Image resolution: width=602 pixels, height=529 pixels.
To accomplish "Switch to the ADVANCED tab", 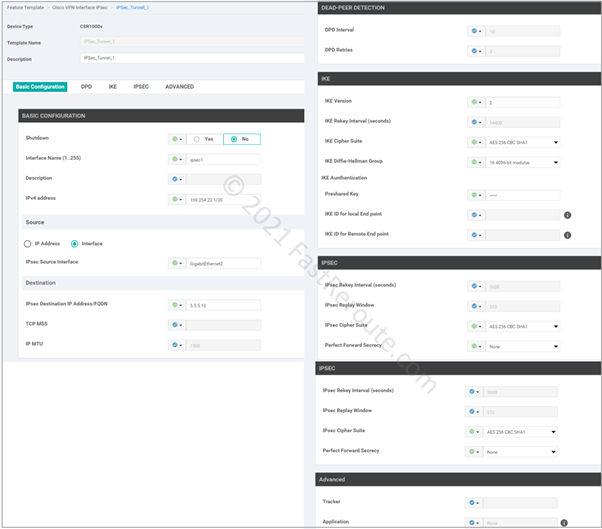I will coord(179,87).
